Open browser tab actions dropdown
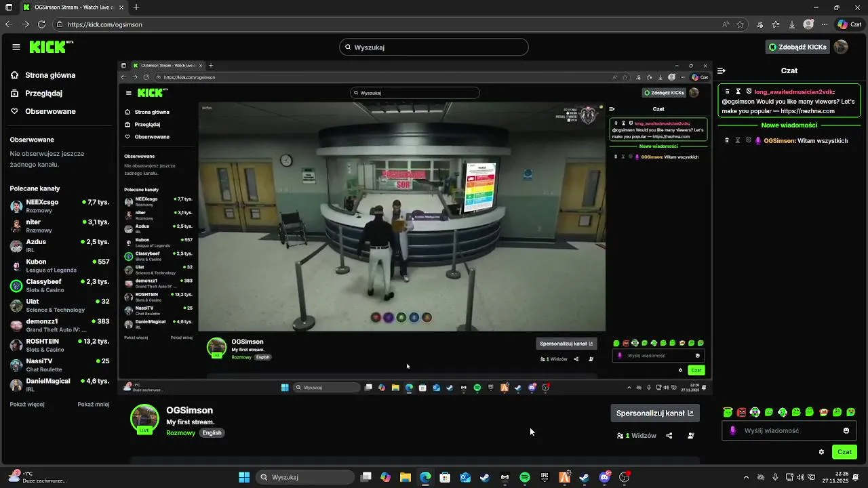This screenshot has width=868, height=488. (x=9, y=7)
